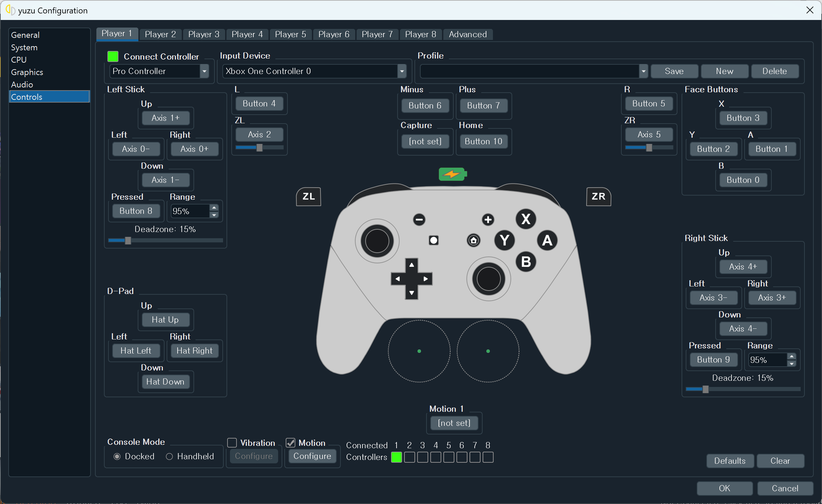Click the green battery charging icon
822x504 pixels.
(453, 174)
